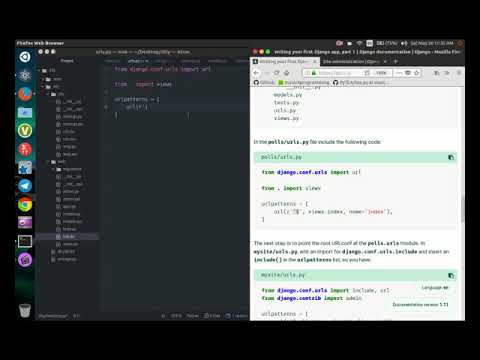Open the clock date and time indicator
This screenshot has height=360, width=480.
[x=432, y=43]
